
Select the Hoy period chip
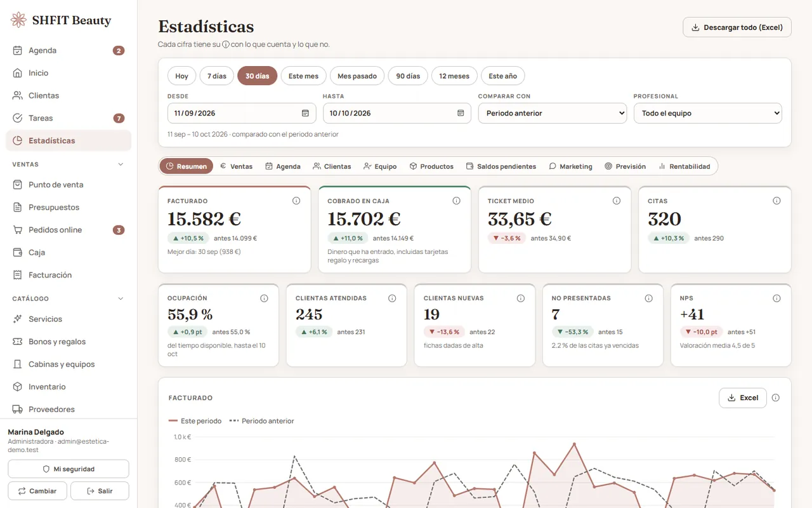[x=181, y=76]
